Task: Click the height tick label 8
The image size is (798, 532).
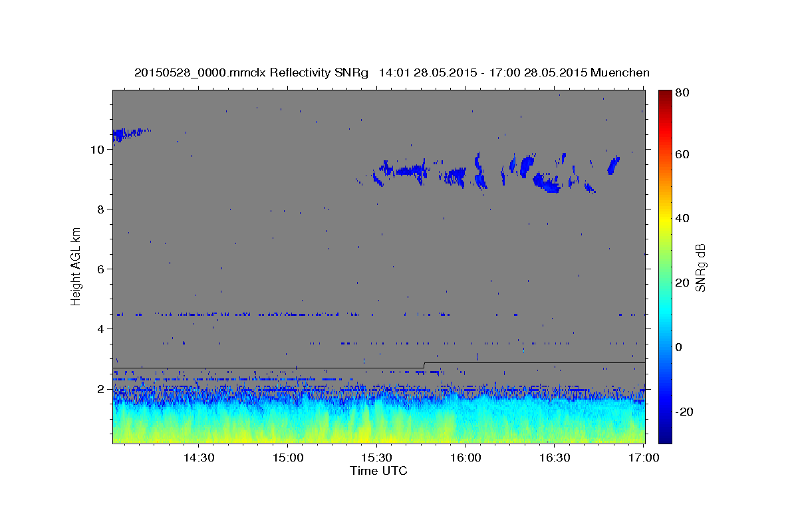Action: pyautogui.click(x=101, y=209)
